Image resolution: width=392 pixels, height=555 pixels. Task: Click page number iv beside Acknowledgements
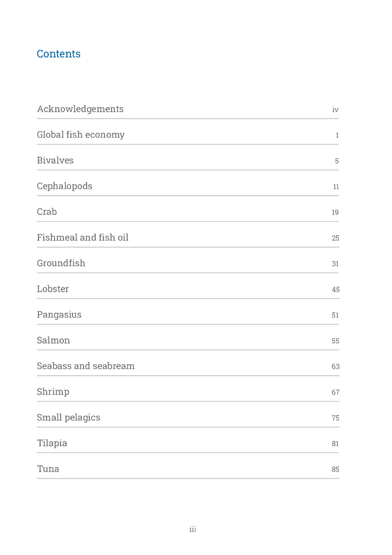pyautogui.click(x=335, y=110)
